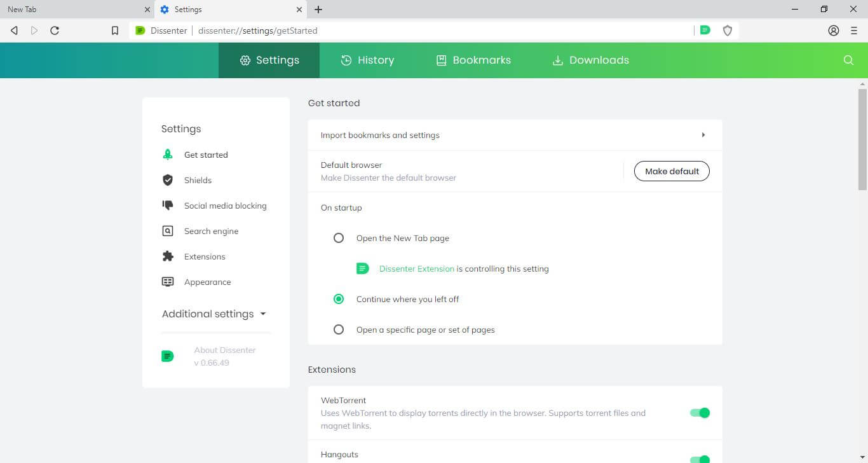Click the vertical page scrollbar thumb
The image size is (868, 463).
pyautogui.click(x=862, y=139)
